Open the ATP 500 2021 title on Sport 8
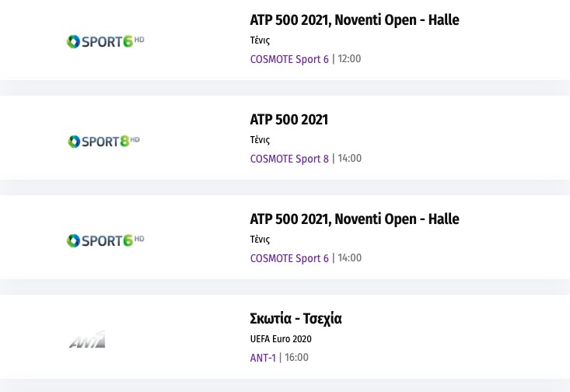 coord(288,120)
